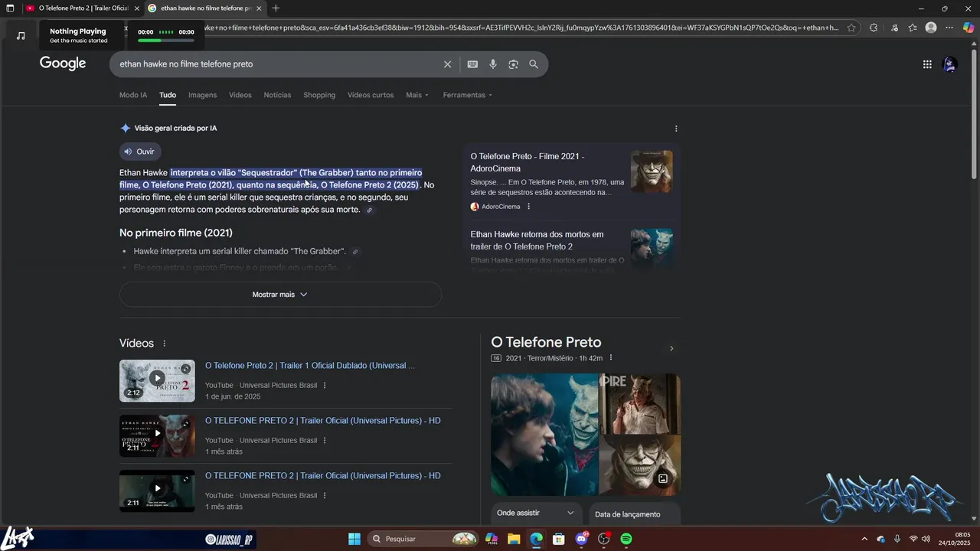Open the on-screen keyboard input tool
980x551 pixels.
pyautogui.click(x=472, y=64)
